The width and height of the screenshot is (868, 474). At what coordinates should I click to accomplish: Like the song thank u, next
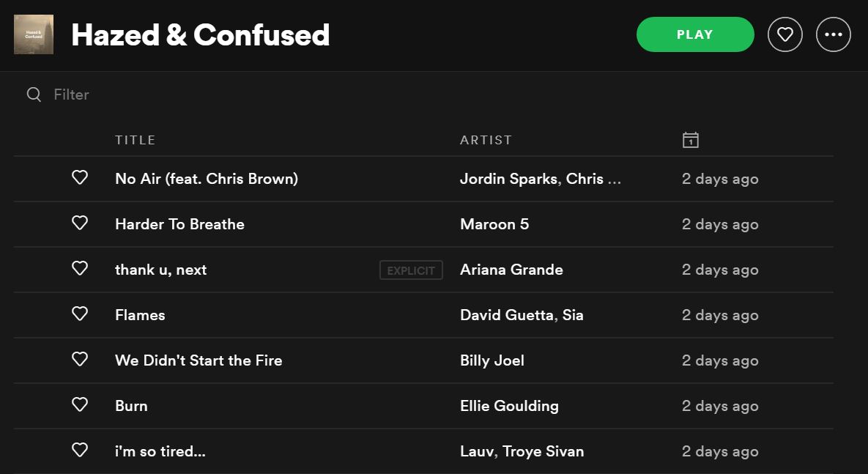pos(80,269)
